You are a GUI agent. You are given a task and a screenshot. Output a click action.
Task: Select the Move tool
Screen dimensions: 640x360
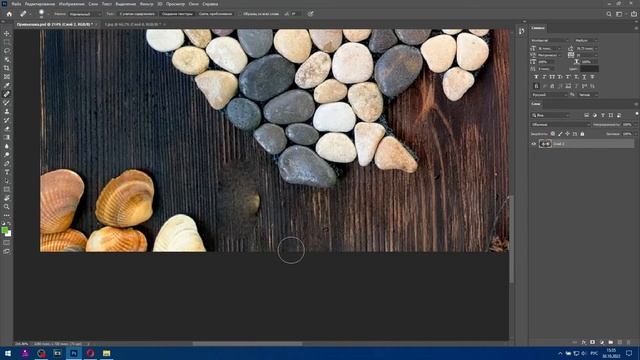pyautogui.click(x=7, y=33)
